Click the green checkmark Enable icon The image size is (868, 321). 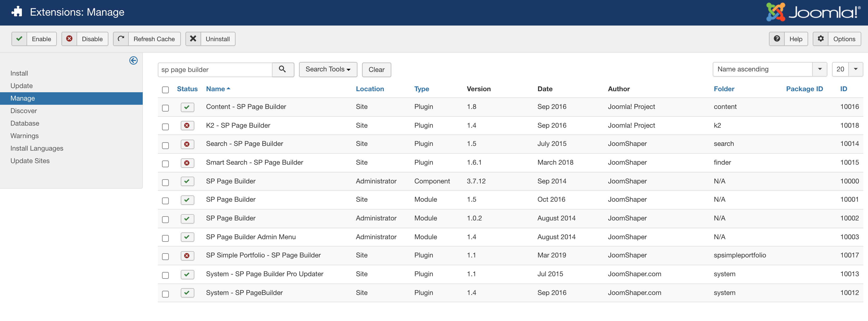[19, 39]
